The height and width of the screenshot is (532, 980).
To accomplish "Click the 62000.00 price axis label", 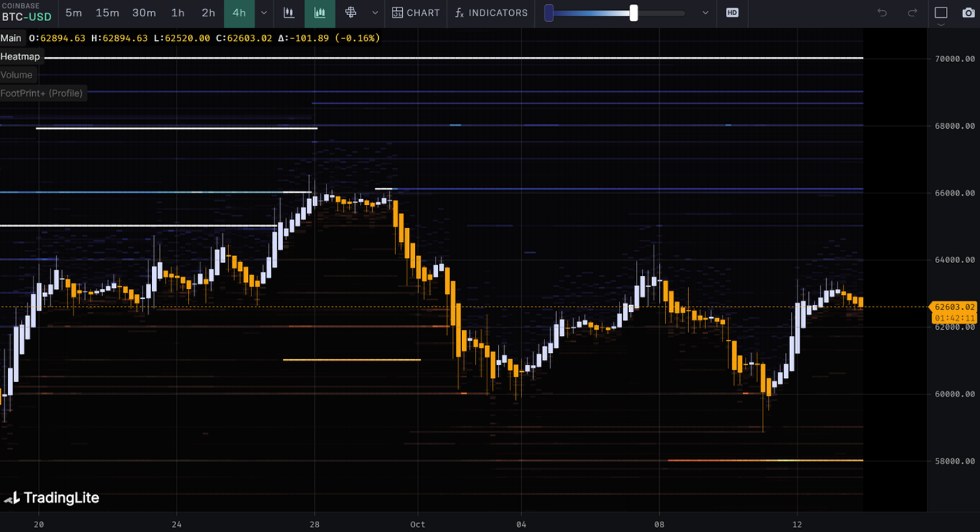I will tap(955, 328).
